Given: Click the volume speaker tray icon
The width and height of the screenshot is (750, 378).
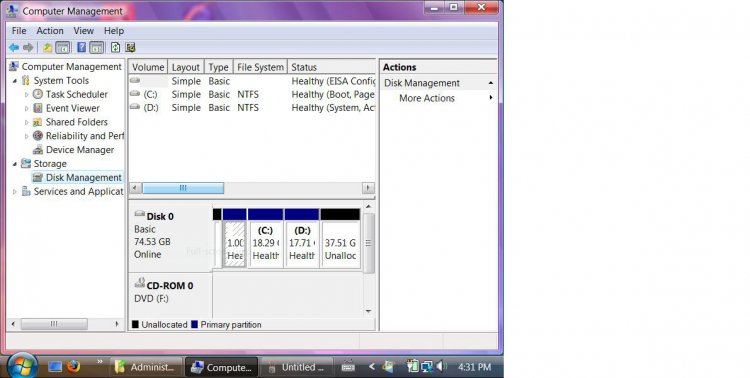Looking at the screenshot, I should (x=441, y=367).
